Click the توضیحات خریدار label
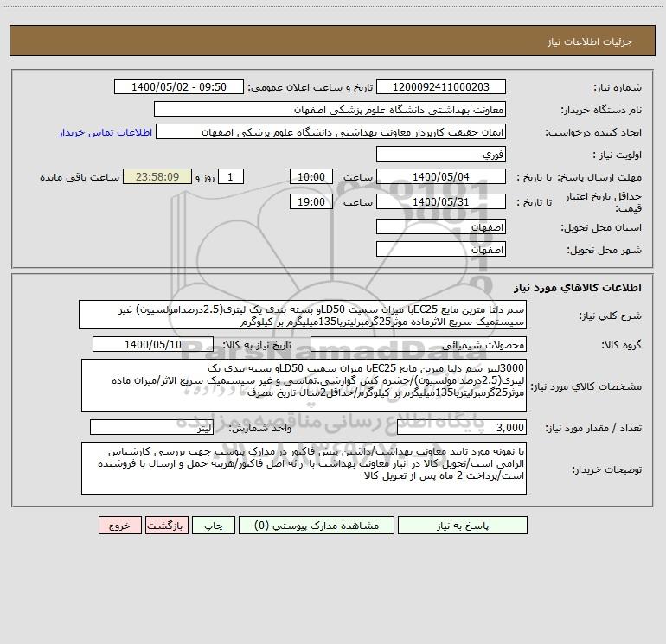The image size is (666, 644). pyautogui.click(x=607, y=469)
